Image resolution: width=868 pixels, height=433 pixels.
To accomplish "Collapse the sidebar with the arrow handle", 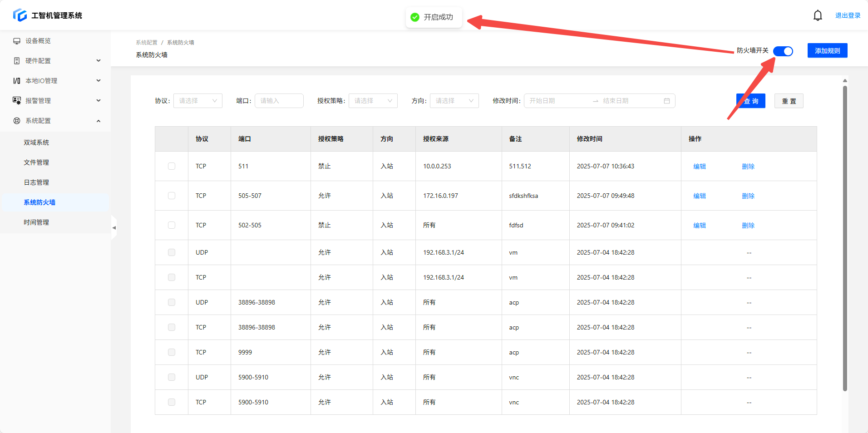I will [114, 227].
